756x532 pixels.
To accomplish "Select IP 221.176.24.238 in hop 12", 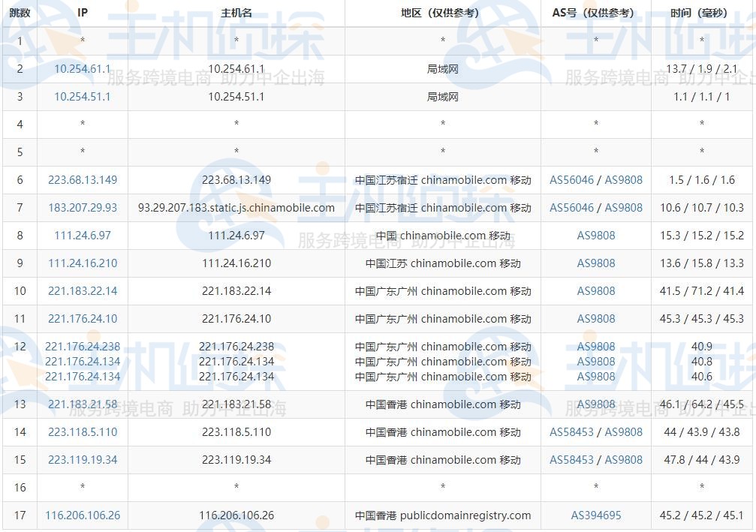I will 82,347.
